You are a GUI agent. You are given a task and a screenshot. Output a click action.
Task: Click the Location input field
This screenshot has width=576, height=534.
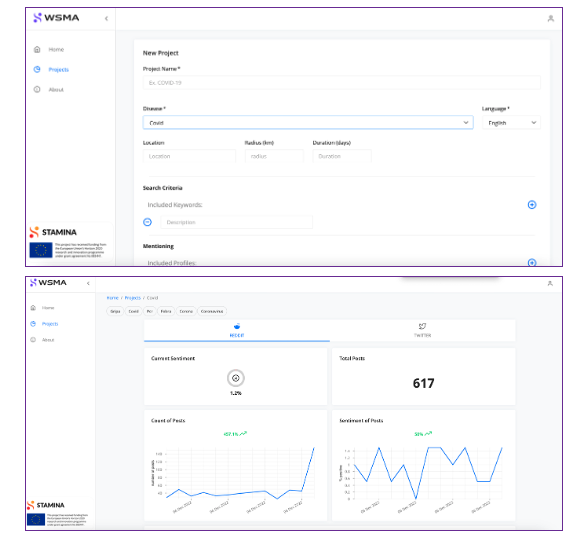point(189,156)
